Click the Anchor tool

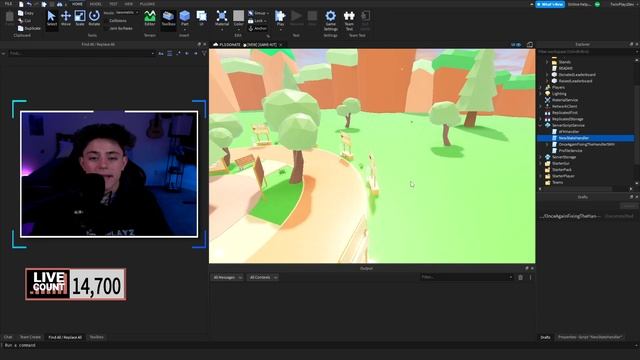point(258,29)
